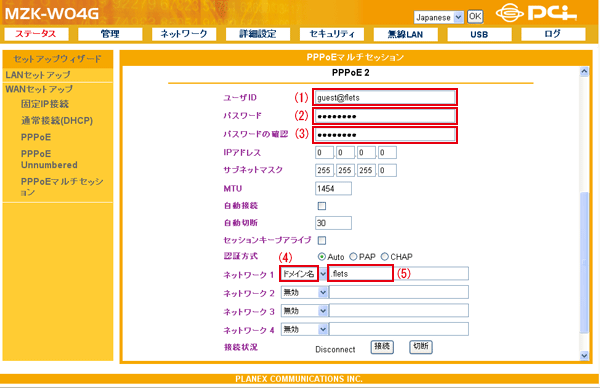Click the 切断 disconnect button
The image size is (600, 388).
tap(421, 347)
